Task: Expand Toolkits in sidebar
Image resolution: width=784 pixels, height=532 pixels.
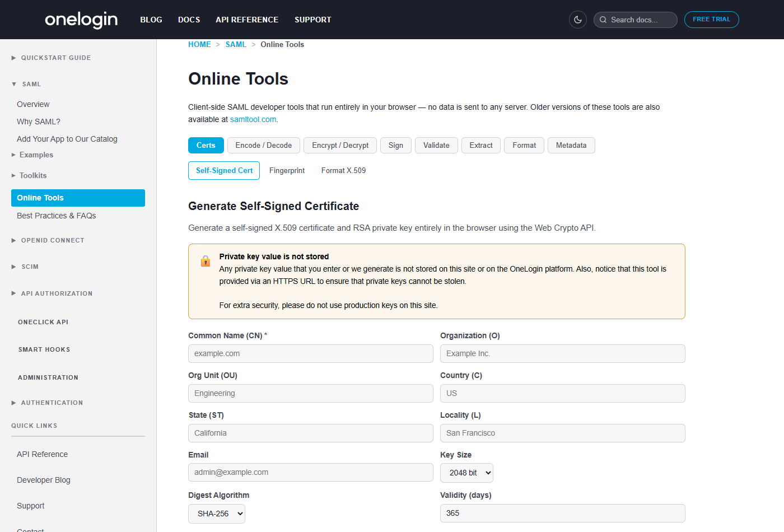Action: 29,175
